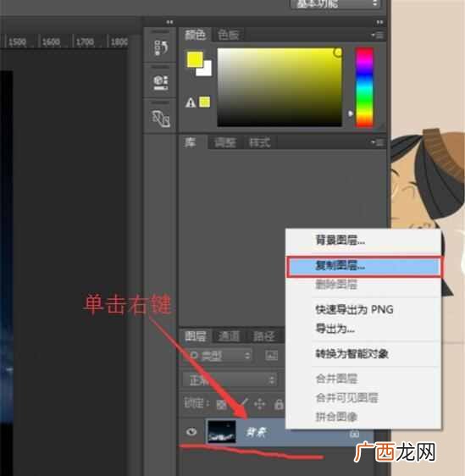Switch to the 路径 tab
Viewport: 465px width, 476px height.
[263, 336]
